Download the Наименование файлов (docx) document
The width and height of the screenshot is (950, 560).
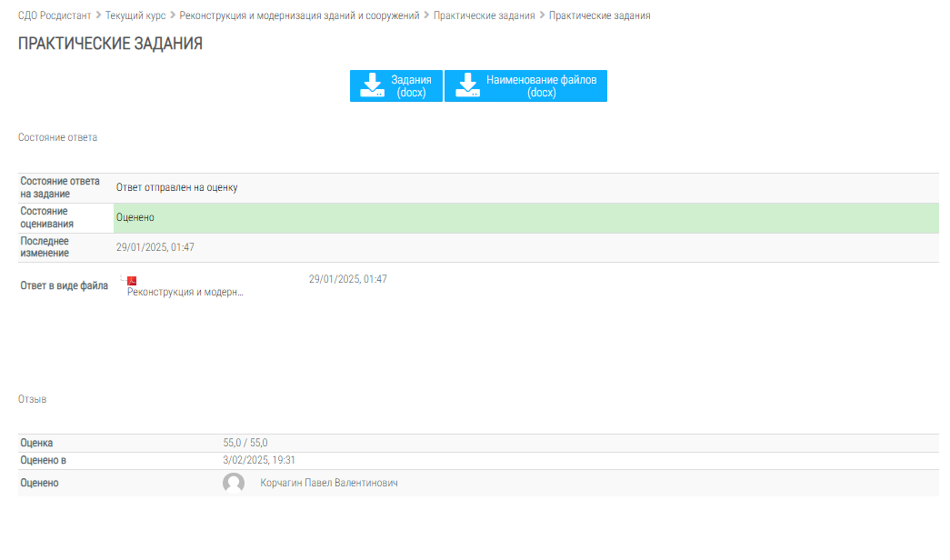[525, 85]
